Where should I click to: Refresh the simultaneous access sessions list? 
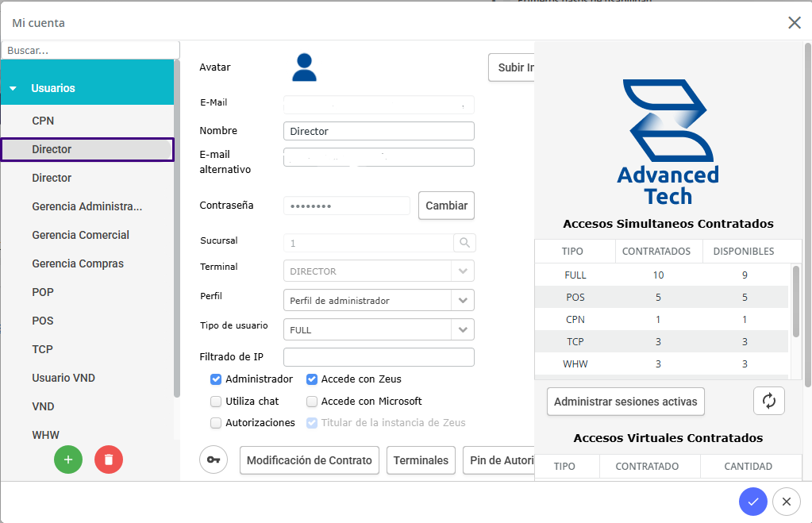(768, 401)
